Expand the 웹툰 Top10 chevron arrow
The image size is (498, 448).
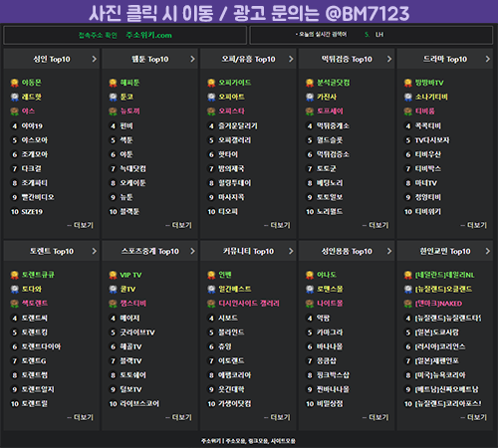[x=192, y=59]
